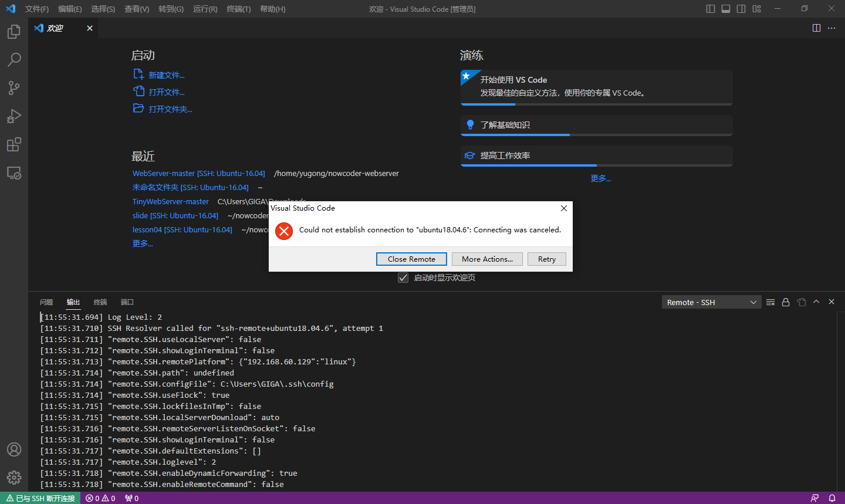Image resolution: width=845 pixels, height=504 pixels.
Task: Open Customize Layout icon
Action: (x=756, y=9)
